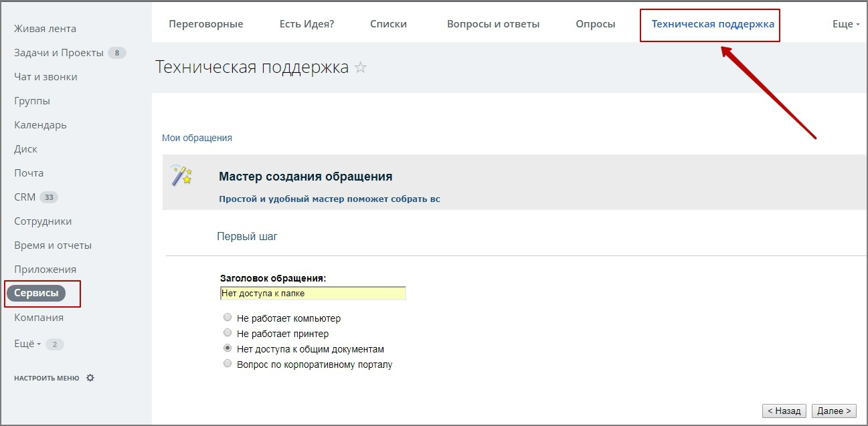Click the gear icon beside Настроить меню

(90, 378)
